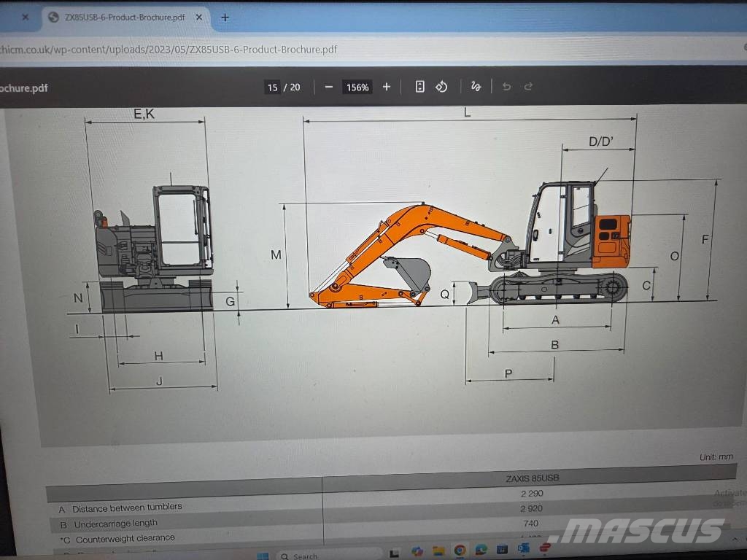Click the F dimension label
This screenshot has height=560, width=747.
pos(705,239)
